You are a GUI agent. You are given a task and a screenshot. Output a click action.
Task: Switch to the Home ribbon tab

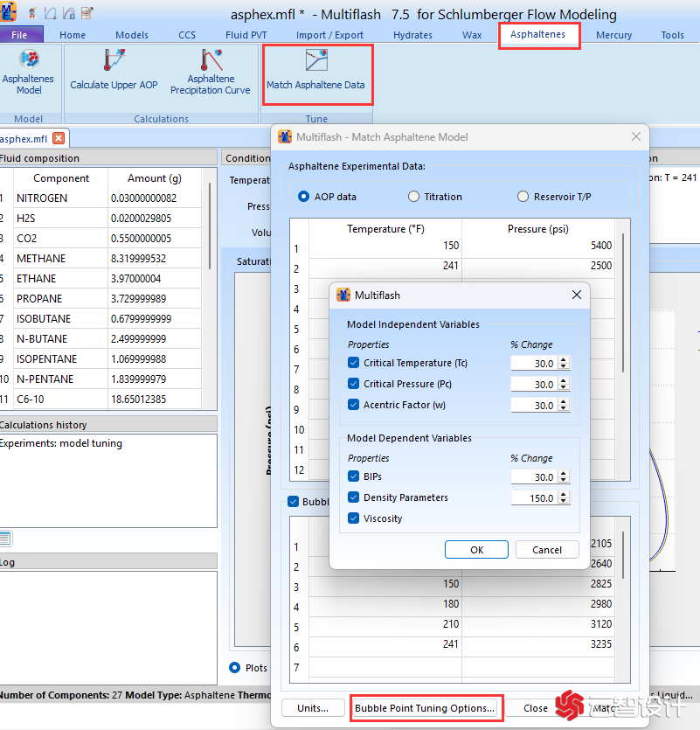[73, 35]
